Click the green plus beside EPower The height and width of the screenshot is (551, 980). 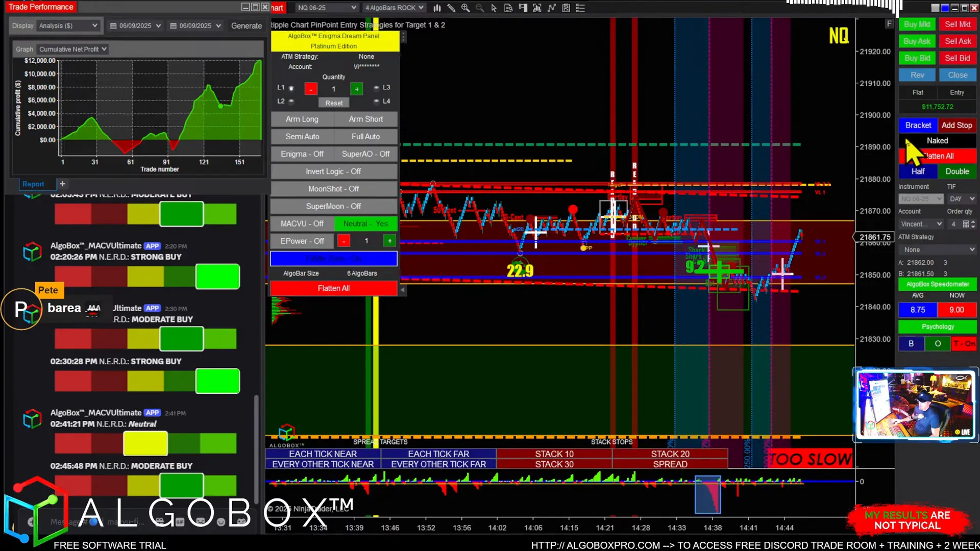[389, 241]
